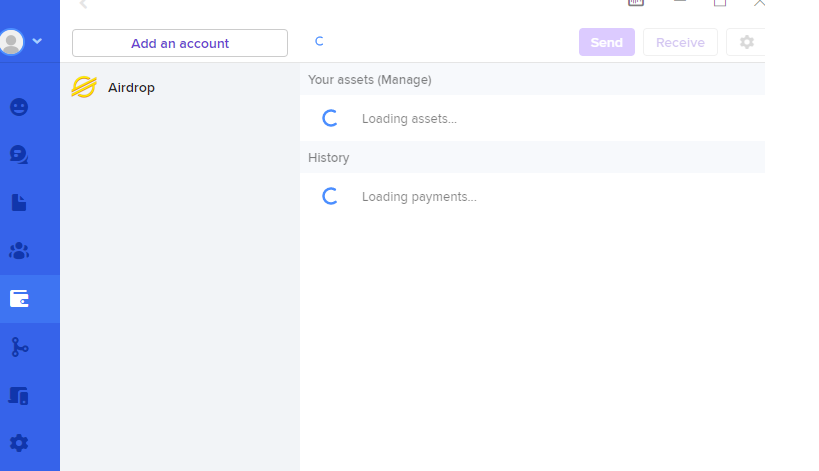The image size is (819, 471).
Task: Open the Git repositories section
Action: [19, 347]
